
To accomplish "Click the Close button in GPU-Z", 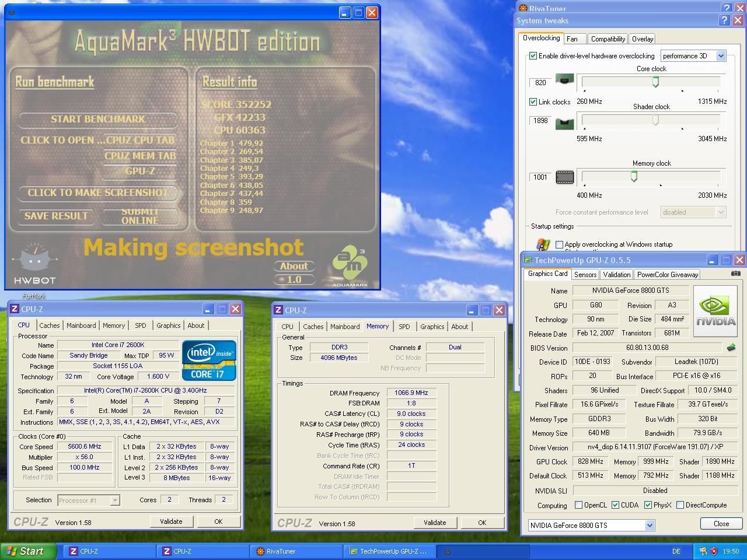I will pyautogui.click(x=721, y=524).
